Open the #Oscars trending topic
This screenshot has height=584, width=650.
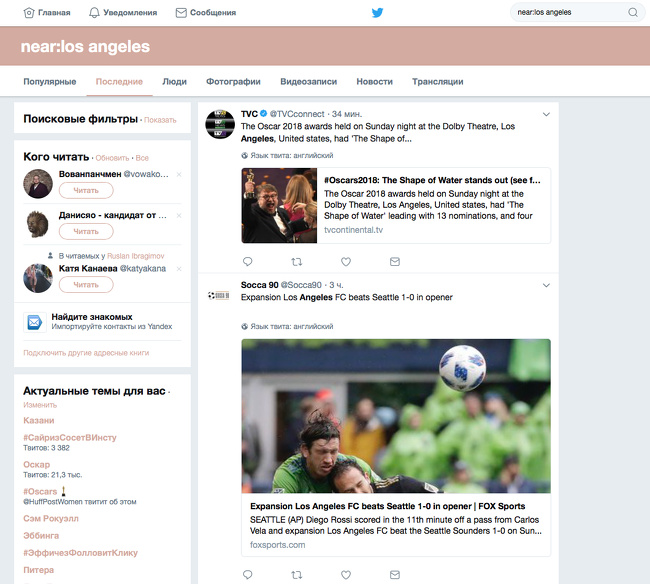[39, 490]
